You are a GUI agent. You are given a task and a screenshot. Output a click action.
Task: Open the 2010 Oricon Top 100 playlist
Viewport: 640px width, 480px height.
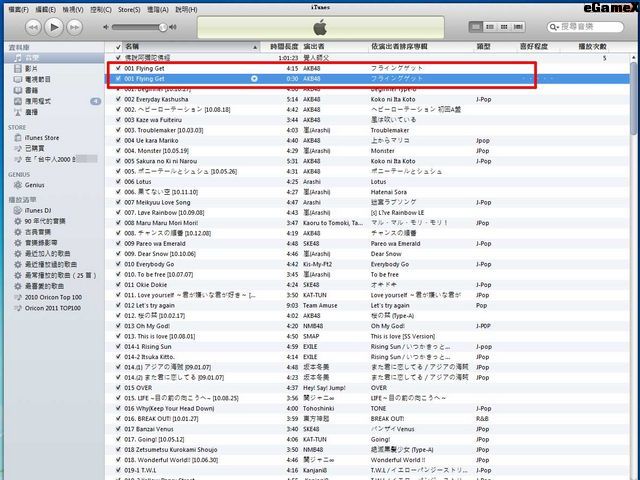pyautogui.click(x=55, y=297)
